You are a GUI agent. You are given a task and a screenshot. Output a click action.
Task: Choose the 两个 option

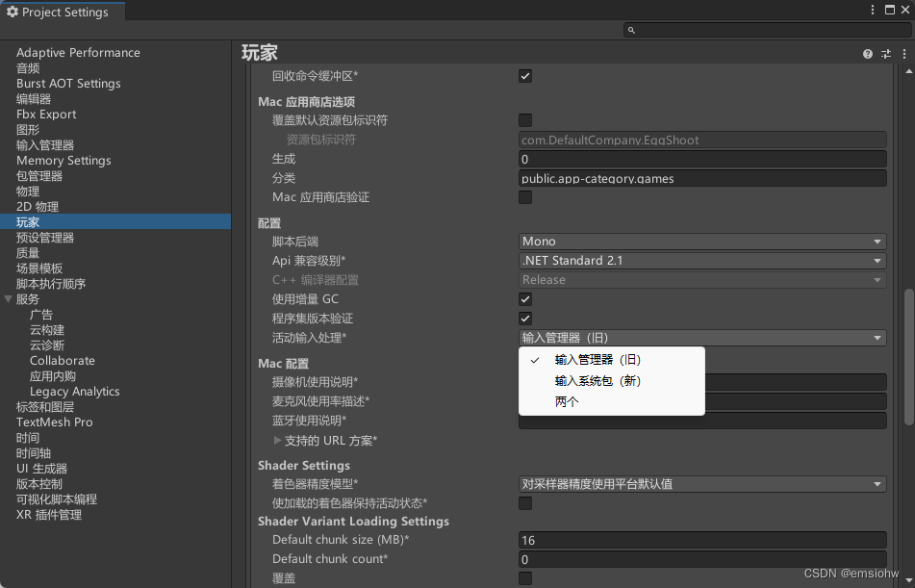pos(612,401)
